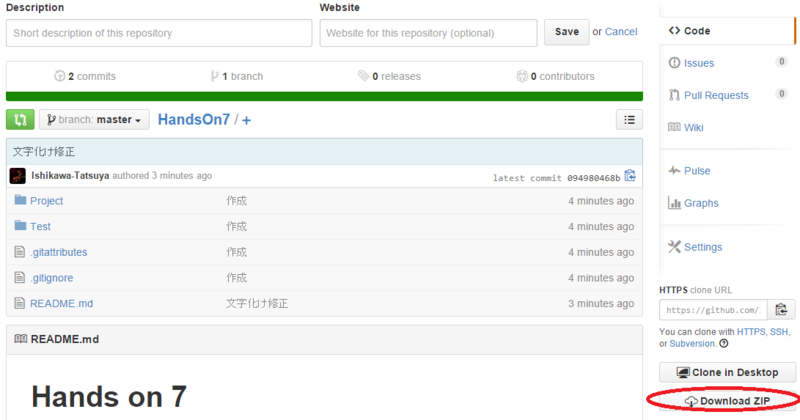The image size is (800, 420).
Task: Click the Download ZIP button
Action: [x=727, y=401]
